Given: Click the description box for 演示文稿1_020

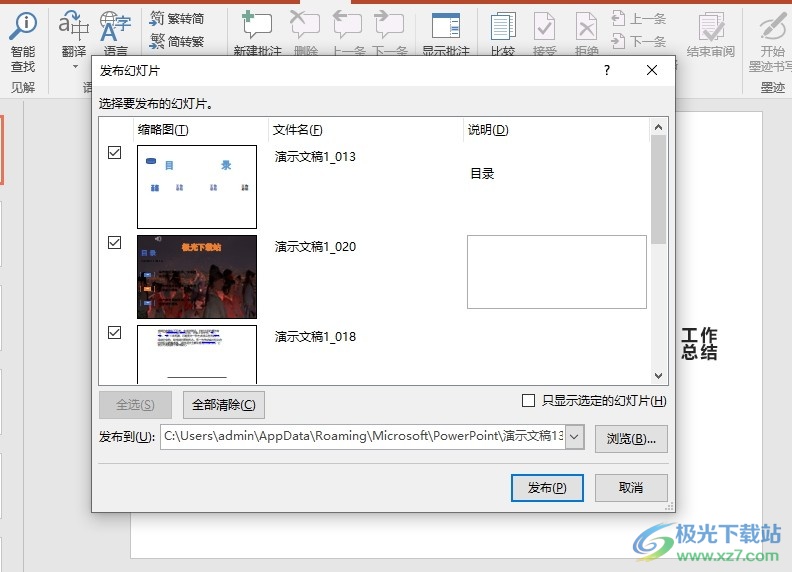Looking at the screenshot, I should [x=557, y=272].
